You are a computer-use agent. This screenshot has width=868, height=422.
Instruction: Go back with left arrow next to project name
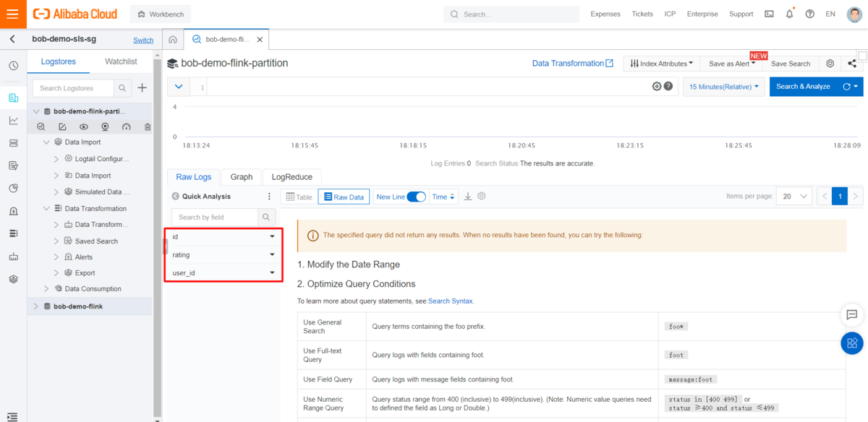tap(12, 40)
